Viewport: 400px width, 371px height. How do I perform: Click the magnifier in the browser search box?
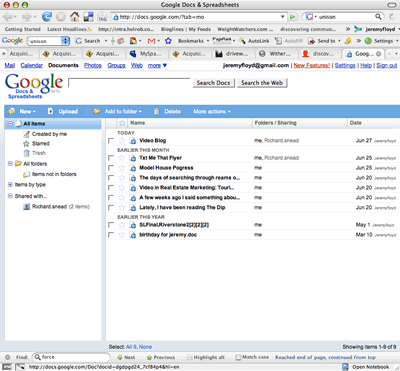[378, 17]
